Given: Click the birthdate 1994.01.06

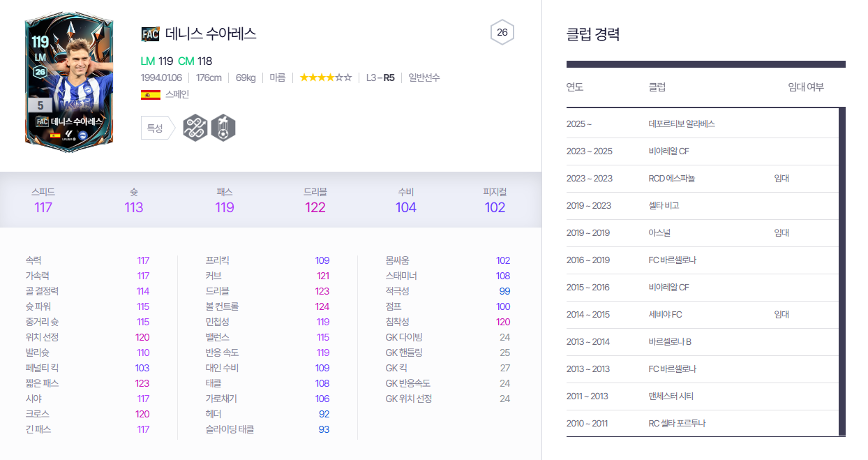Looking at the screenshot, I should (161, 77).
